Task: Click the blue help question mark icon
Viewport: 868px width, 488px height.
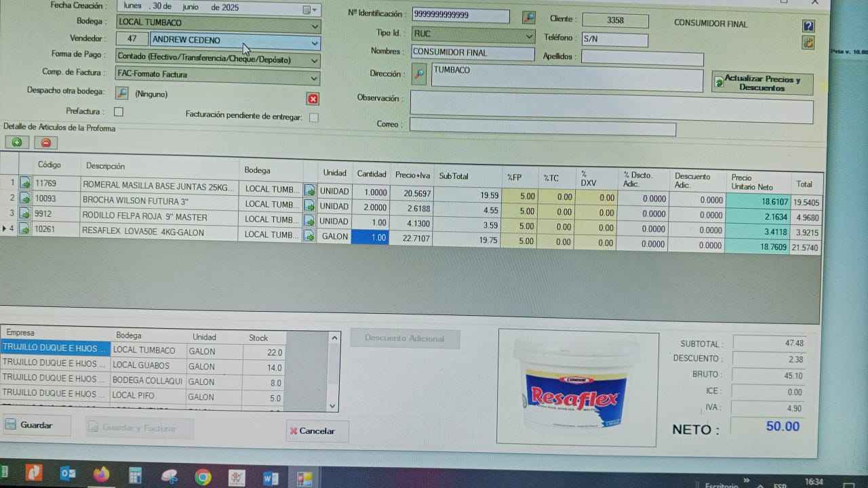Action: 808,26
